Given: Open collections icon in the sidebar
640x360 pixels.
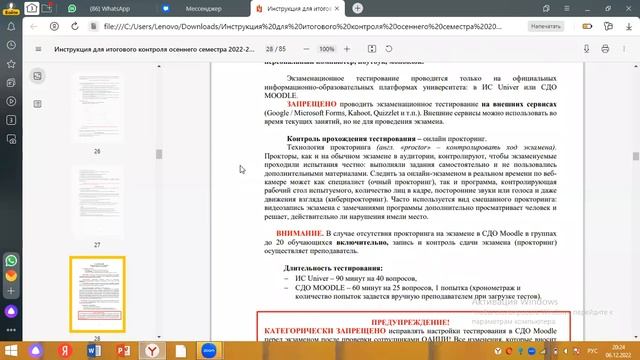Looking at the screenshot, I should coord(11,83).
